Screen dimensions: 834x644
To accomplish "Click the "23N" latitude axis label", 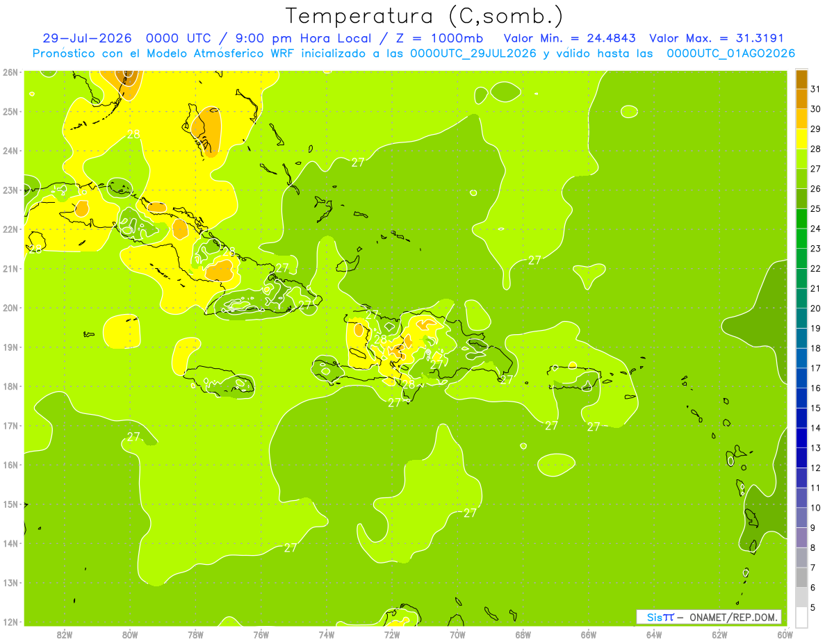I will (10, 190).
